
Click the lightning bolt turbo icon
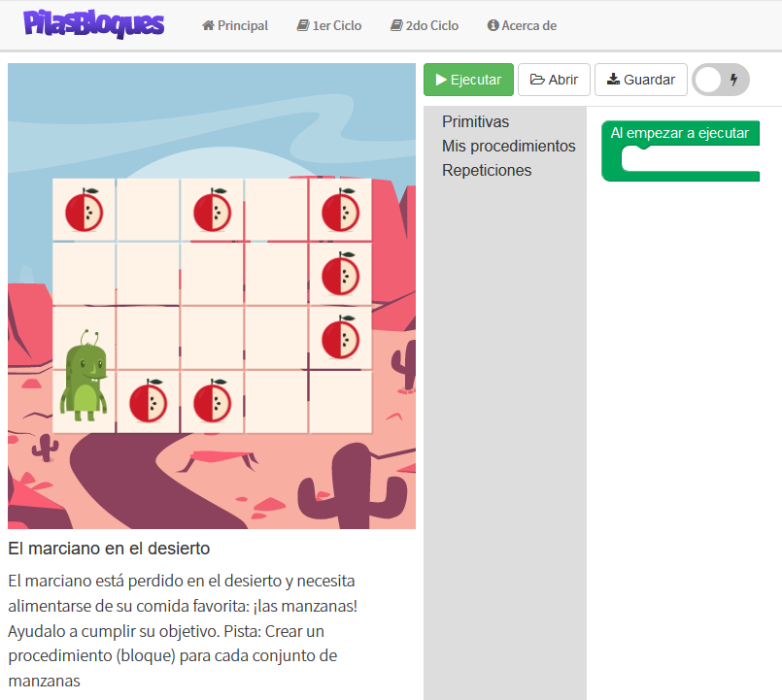pos(733,80)
